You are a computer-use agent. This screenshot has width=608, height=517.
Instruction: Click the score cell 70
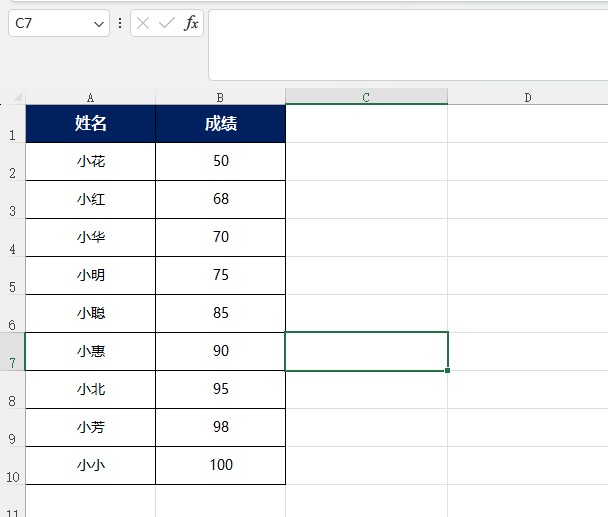(x=220, y=237)
